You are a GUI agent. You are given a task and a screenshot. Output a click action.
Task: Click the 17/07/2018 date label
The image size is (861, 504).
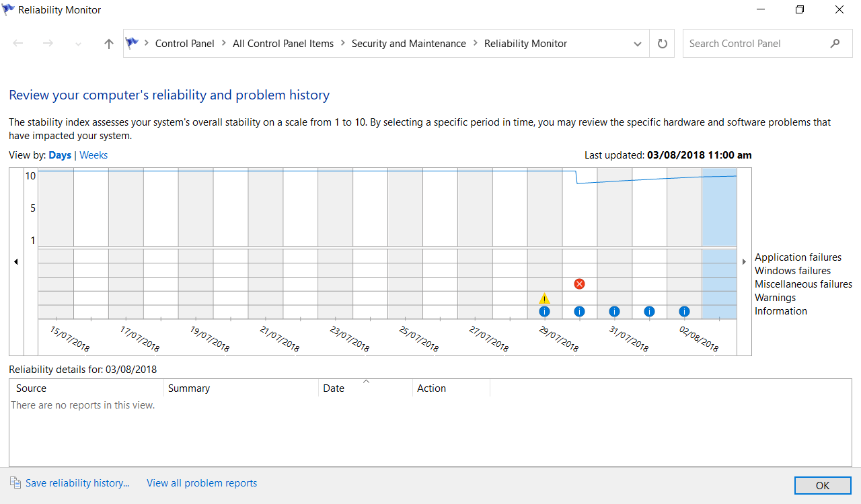140,338
